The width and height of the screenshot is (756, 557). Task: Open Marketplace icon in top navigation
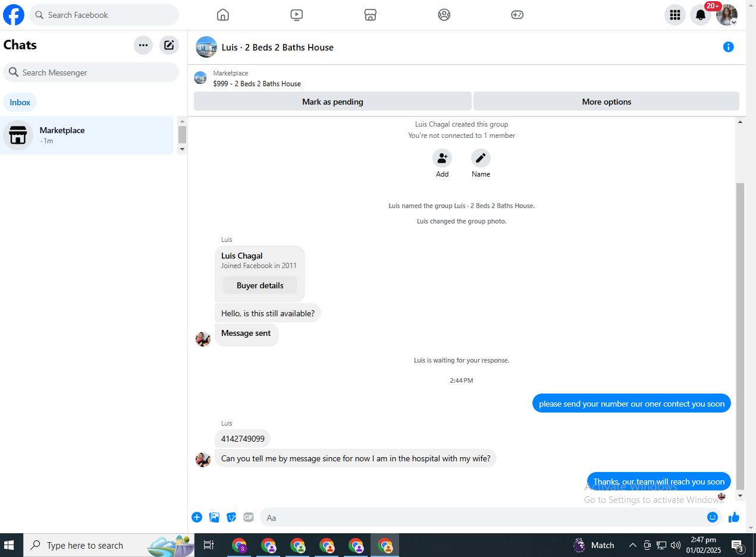[371, 15]
